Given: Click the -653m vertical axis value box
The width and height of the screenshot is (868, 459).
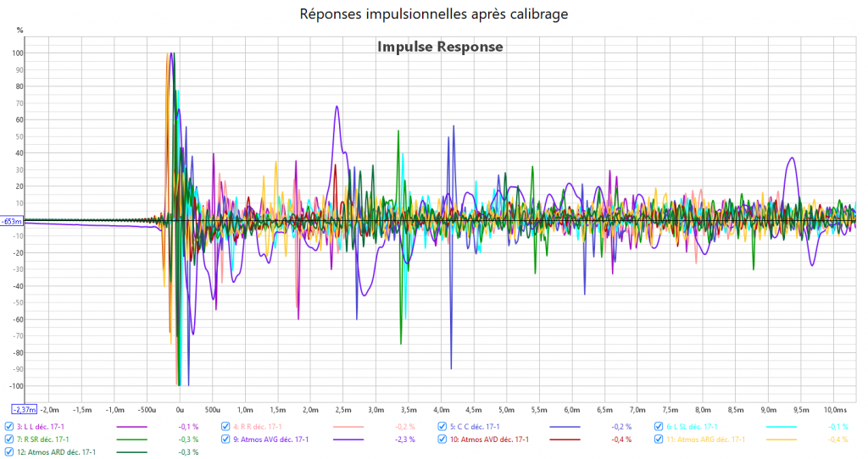Looking at the screenshot, I should [12, 221].
